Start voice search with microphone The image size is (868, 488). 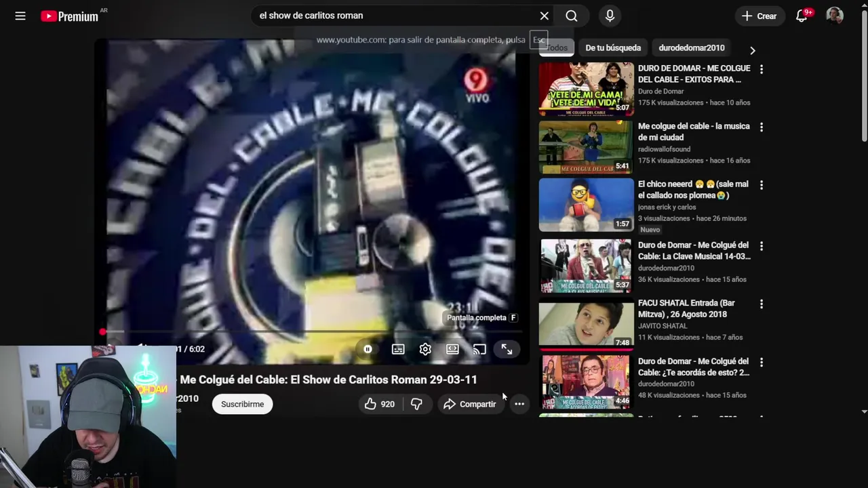[x=610, y=16]
